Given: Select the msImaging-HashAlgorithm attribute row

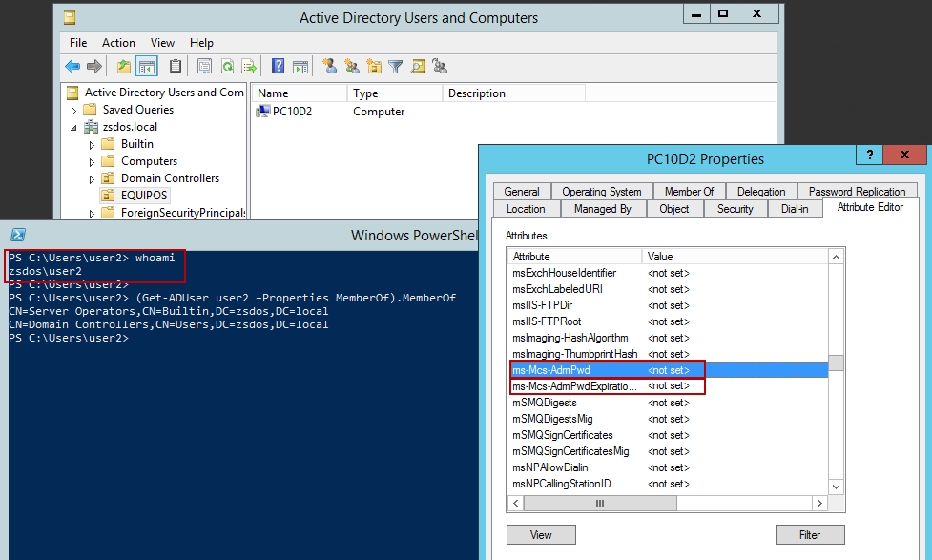Looking at the screenshot, I should point(669,338).
